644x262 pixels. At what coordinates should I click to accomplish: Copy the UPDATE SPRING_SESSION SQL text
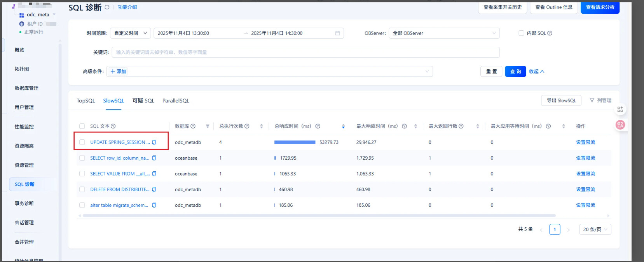[154, 142]
